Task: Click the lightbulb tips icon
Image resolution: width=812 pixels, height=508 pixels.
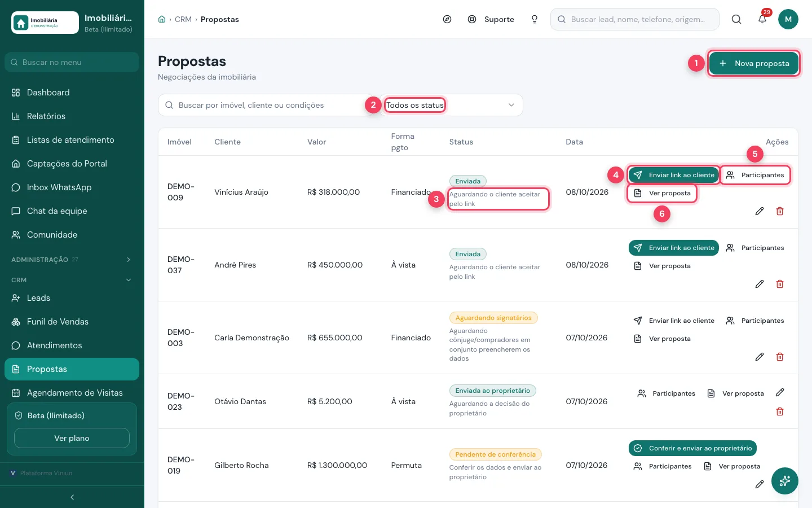Action: [x=535, y=19]
